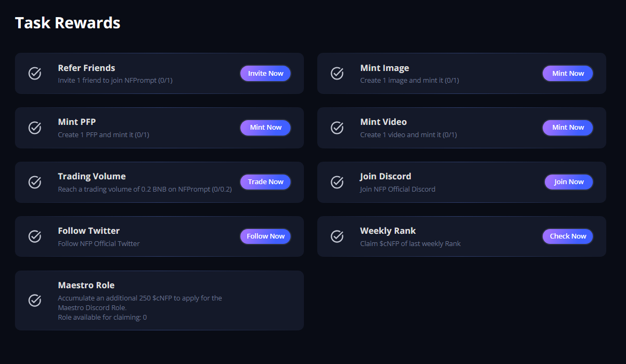Click the checkmark icon beside Join Discord
626x364 pixels.
click(337, 182)
